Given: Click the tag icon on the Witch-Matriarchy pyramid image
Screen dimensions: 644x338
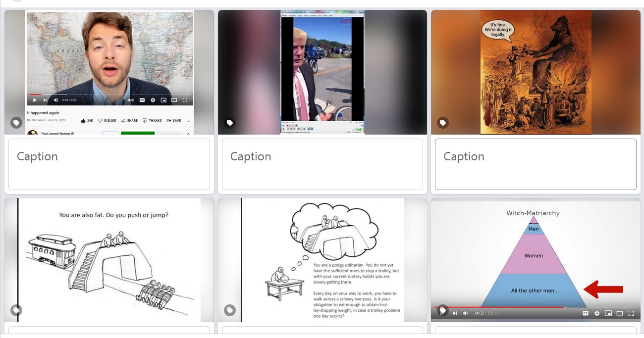Looking at the screenshot, I should [443, 310].
